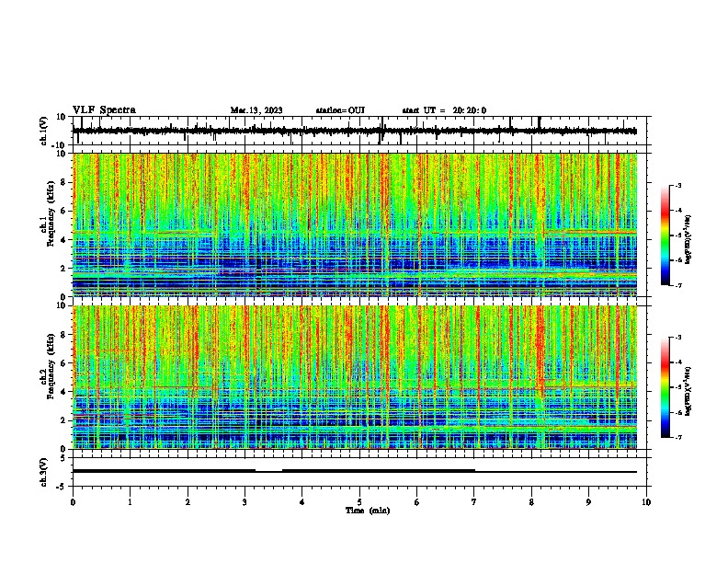Click the "6" kHz tick on ch.2 spectrogram

pyautogui.click(x=63, y=363)
